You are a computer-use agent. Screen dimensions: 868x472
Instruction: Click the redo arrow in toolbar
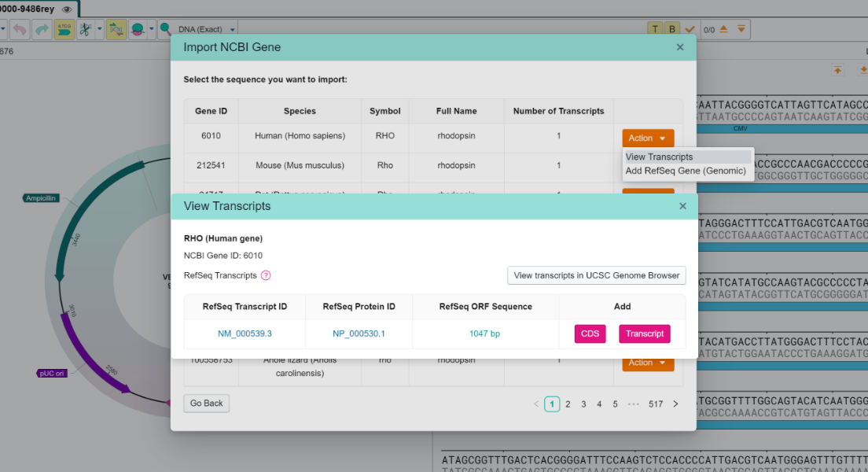pyautogui.click(x=42, y=29)
